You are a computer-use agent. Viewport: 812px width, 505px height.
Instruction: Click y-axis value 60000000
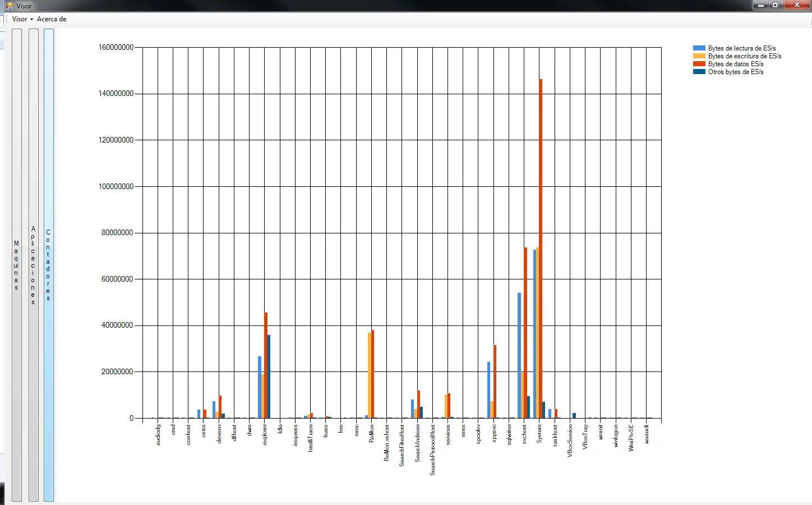pyautogui.click(x=117, y=279)
